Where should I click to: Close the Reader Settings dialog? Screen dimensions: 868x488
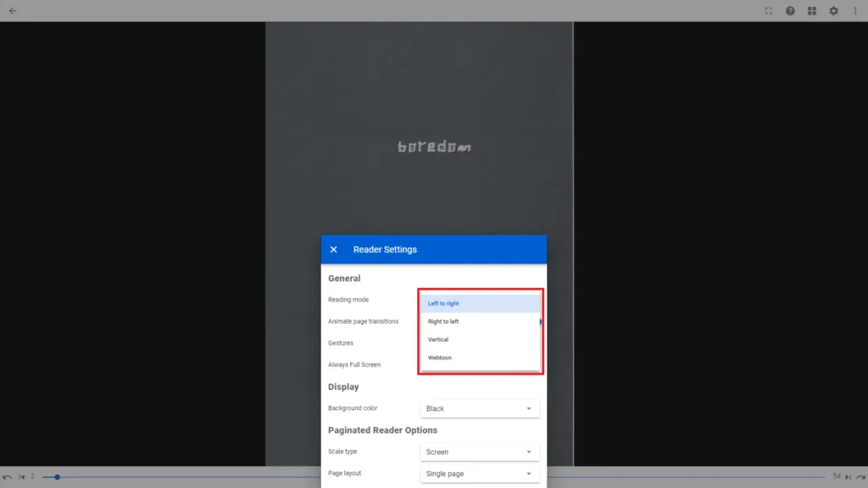(x=333, y=249)
